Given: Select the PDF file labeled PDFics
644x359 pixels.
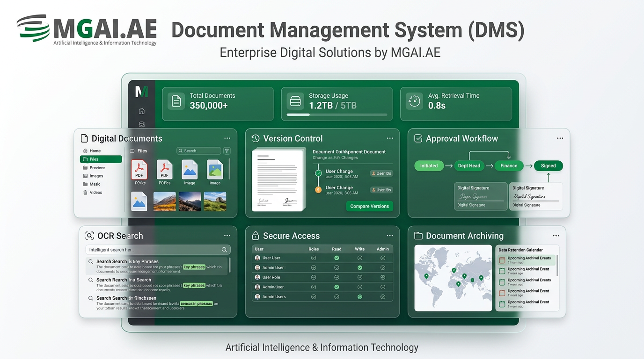Looking at the screenshot, I should (x=165, y=170).
